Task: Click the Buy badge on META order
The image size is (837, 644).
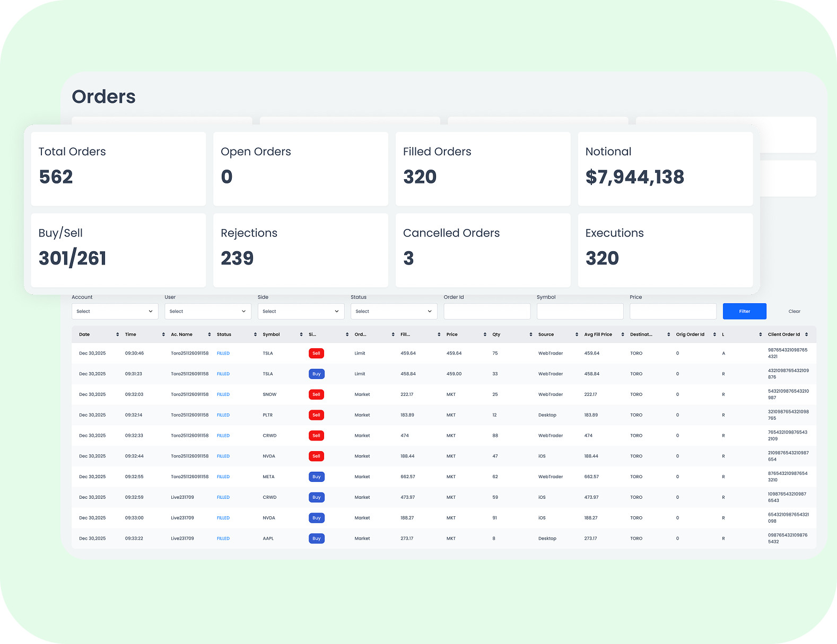Action: tap(316, 477)
